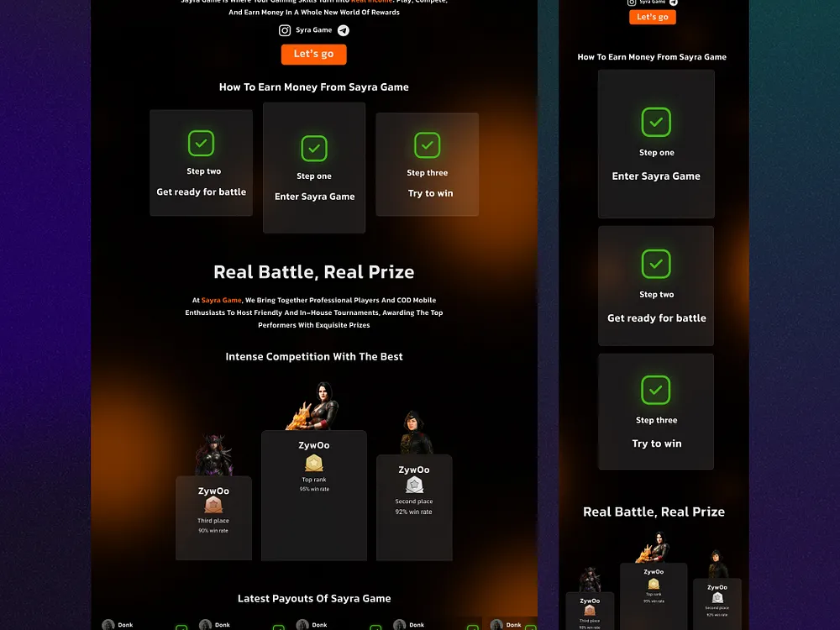Click the Top rank medal in mobile preview card
This screenshot has height=630, width=840.
pyautogui.click(x=654, y=584)
